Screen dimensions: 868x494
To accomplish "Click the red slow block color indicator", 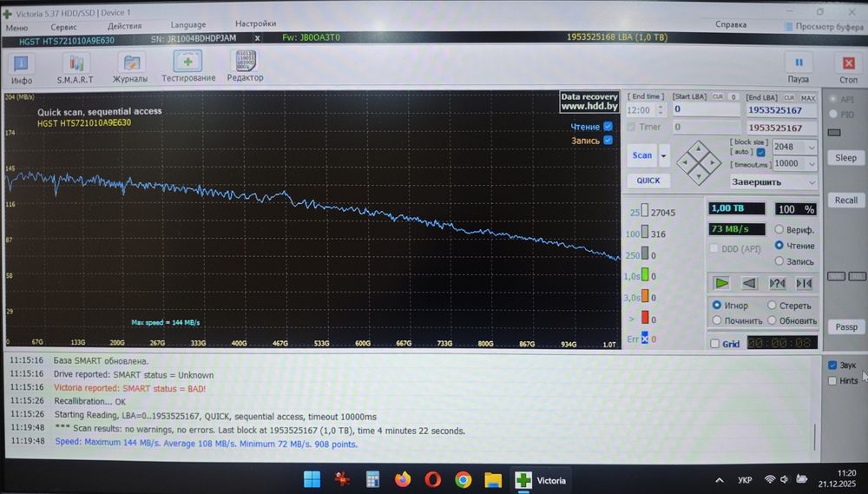I will click(644, 318).
